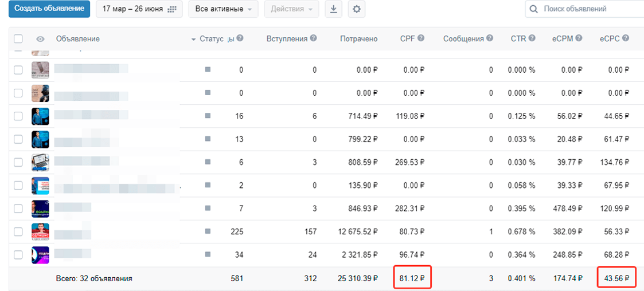644x291 pixels.
Task: Click the Создать объявление button
Action: point(49,9)
